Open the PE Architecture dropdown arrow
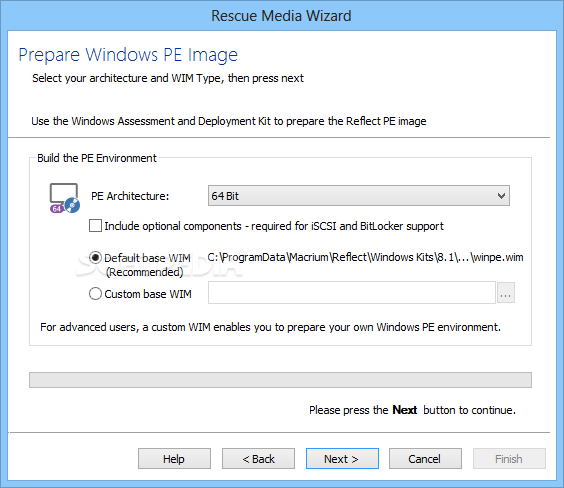The height and width of the screenshot is (488, 564). click(501, 196)
